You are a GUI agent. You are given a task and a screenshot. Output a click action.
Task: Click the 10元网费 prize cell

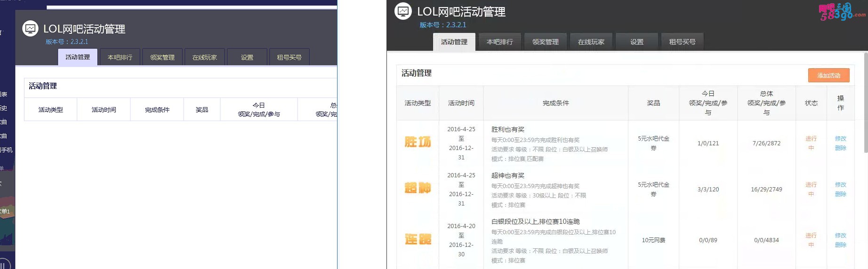coord(653,240)
